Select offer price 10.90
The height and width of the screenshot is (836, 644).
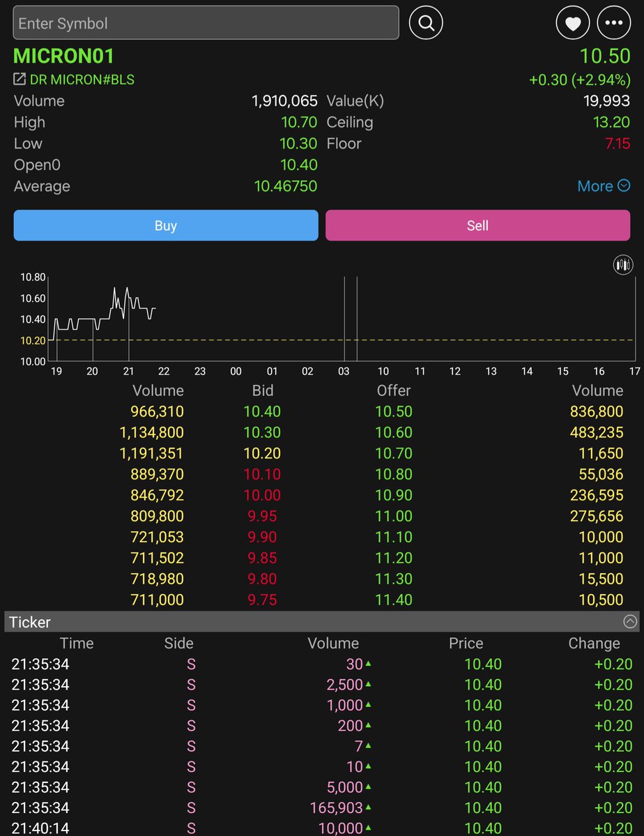[x=393, y=495]
